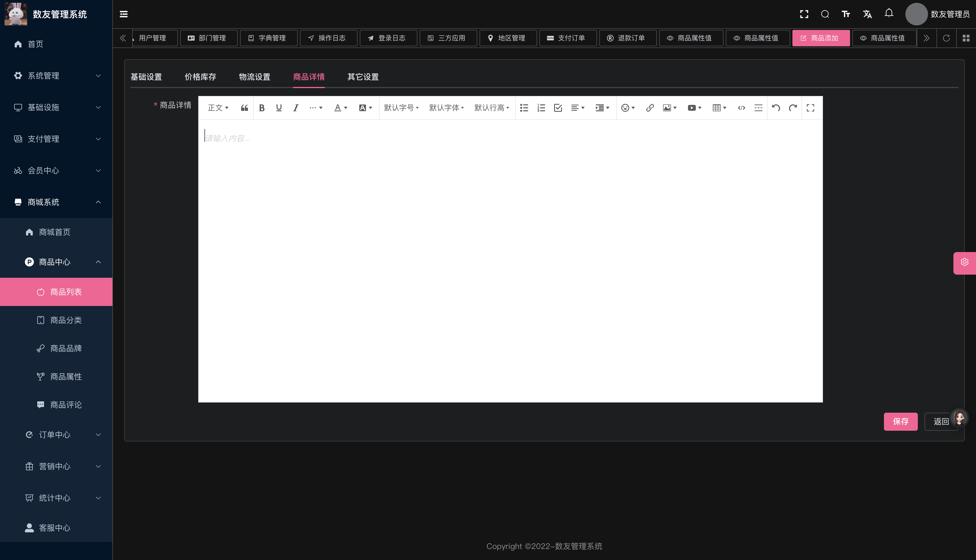Go to 首页 in sidebar
The height and width of the screenshot is (560, 976).
point(56,44)
